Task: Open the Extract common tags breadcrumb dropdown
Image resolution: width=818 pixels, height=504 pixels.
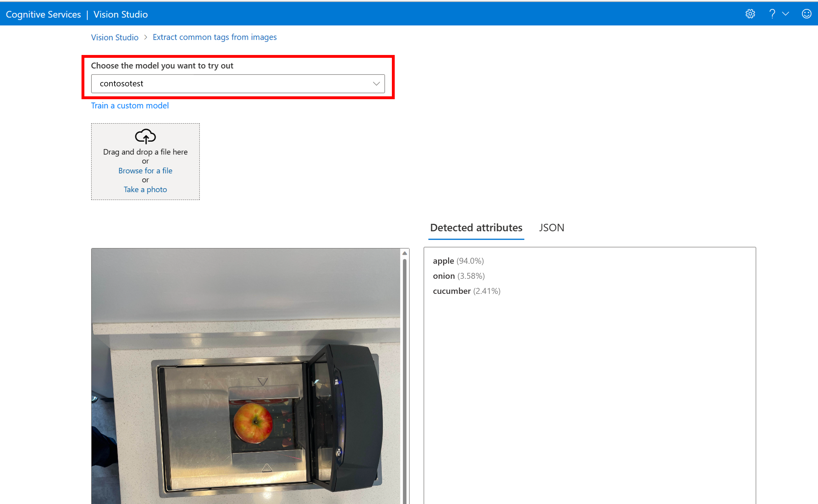Action: [214, 37]
